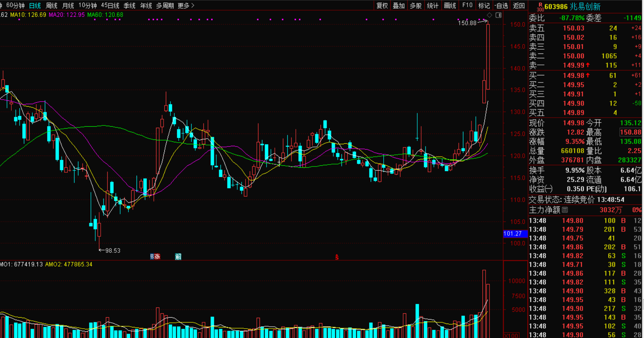Viewport: 644px width, 338px height.
Task: Switch to the 60分钟 period tab
Action: pyautogui.click(x=15, y=5)
